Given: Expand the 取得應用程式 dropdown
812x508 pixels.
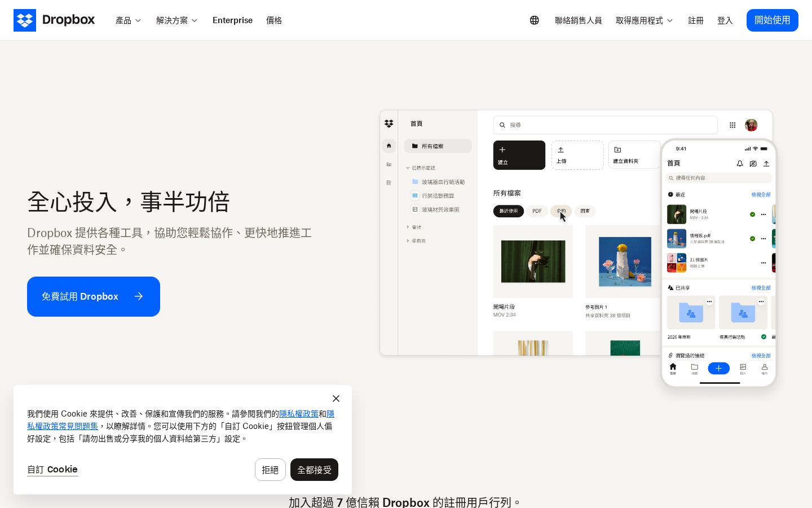Looking at the screenshot, I should [x=644, y=20].
